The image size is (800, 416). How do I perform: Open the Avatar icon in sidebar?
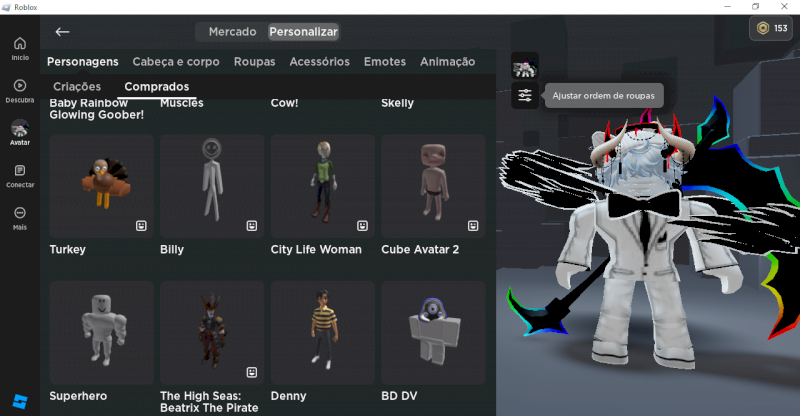(20, 128)
